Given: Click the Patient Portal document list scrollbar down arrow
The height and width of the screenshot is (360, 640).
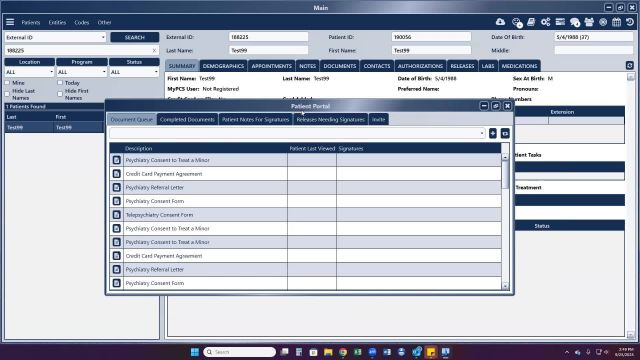Looking at the screenshot, I should tap(505, 287).
